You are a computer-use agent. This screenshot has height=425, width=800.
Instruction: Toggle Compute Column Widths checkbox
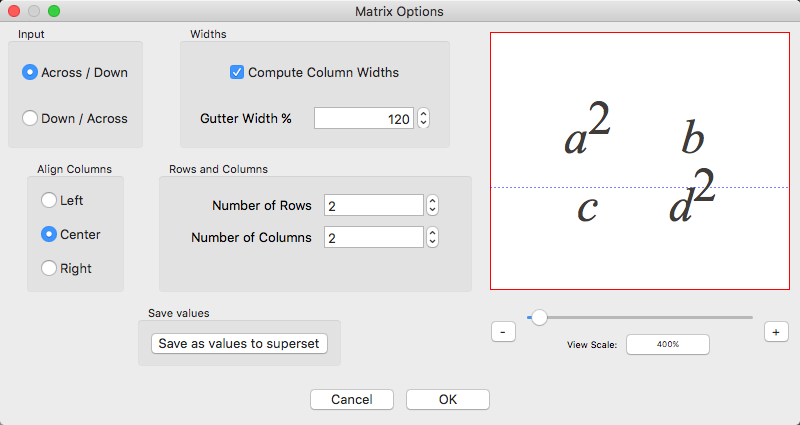coord(237,72)
